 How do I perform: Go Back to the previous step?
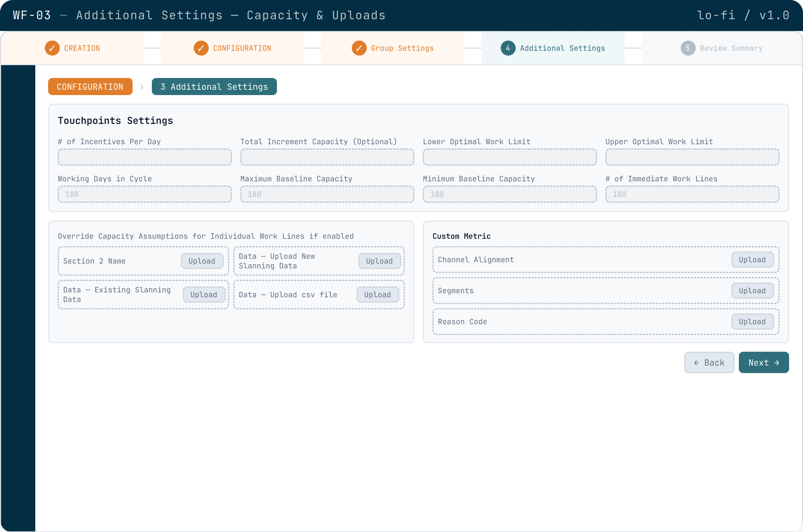[709, 363]
